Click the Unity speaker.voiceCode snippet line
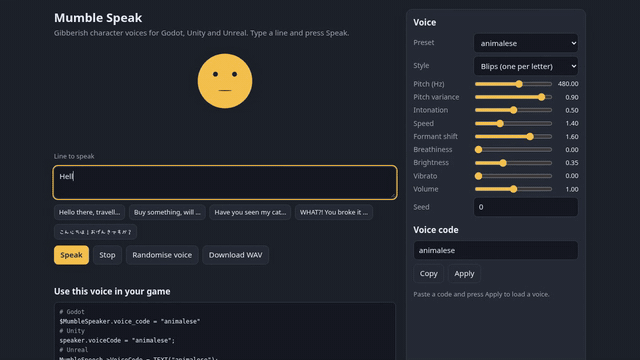This screenshot has width=640, height=360. (117, 340)
